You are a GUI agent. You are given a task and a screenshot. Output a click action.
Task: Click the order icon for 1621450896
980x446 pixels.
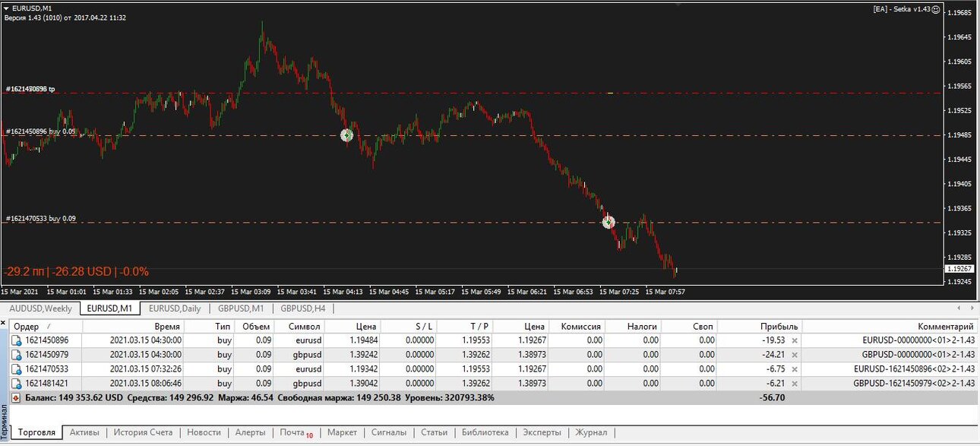[16, 340]
